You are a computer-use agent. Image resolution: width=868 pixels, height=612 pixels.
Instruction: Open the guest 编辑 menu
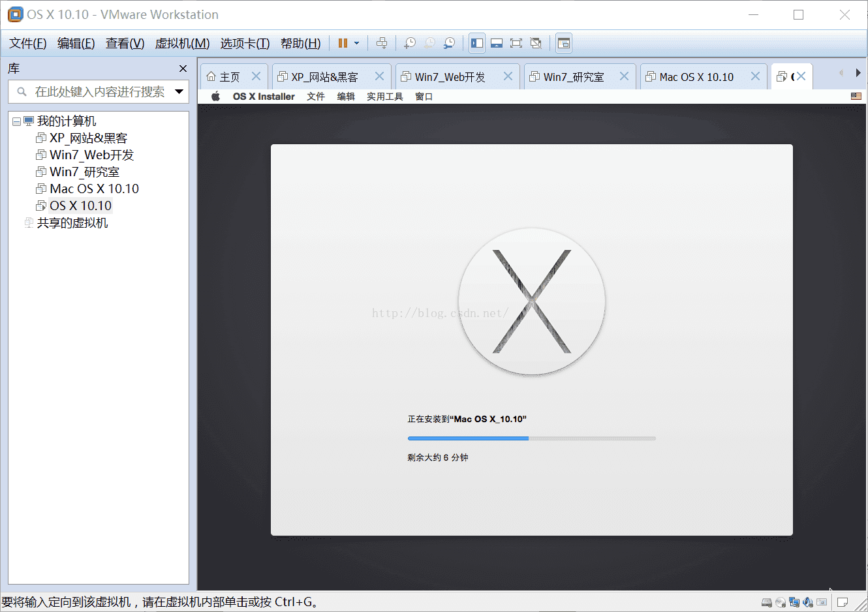[x=346, y=97]
